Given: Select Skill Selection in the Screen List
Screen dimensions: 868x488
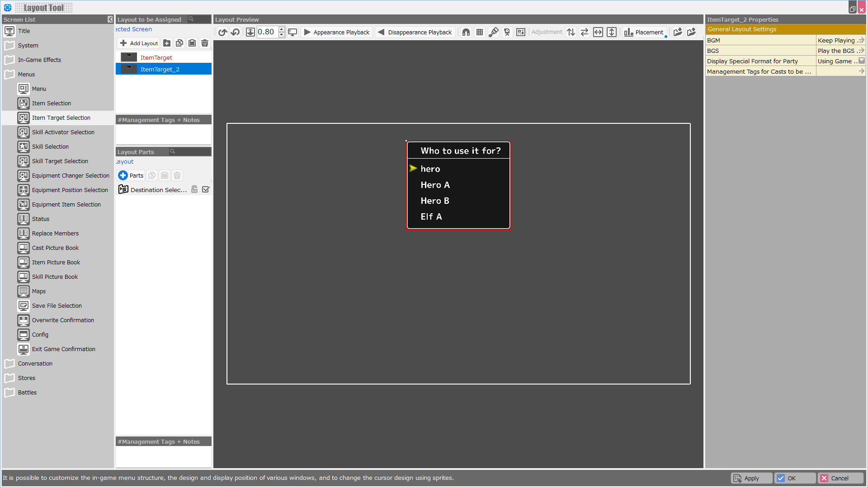Looking at the screenshot, I should point(50,146).
